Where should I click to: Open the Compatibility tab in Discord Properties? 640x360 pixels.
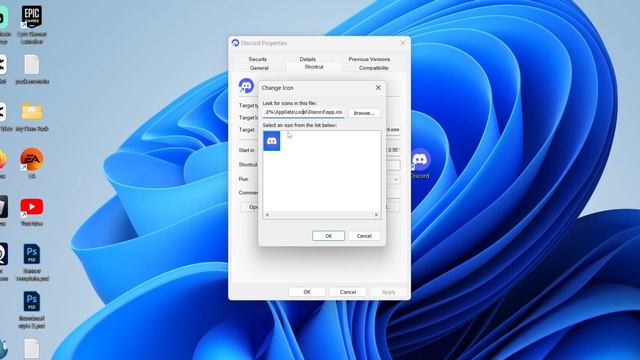click(x=373, y=68)
